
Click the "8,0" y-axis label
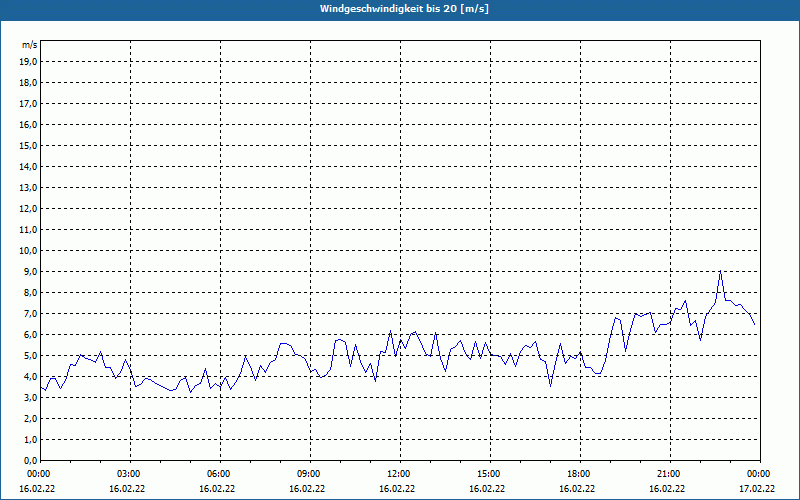point(31,293)
